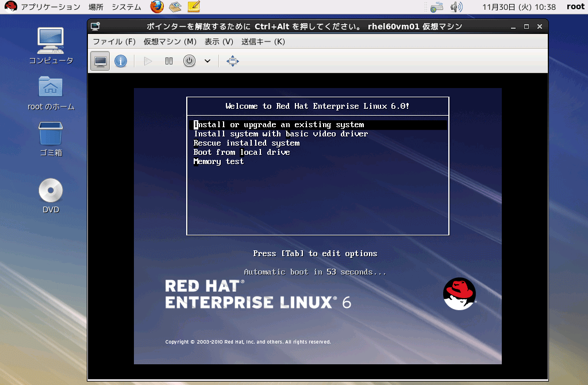The height and width of the screenshot is (385, 588).
Task: Open the システム panel menu
Action: [126, 7]
